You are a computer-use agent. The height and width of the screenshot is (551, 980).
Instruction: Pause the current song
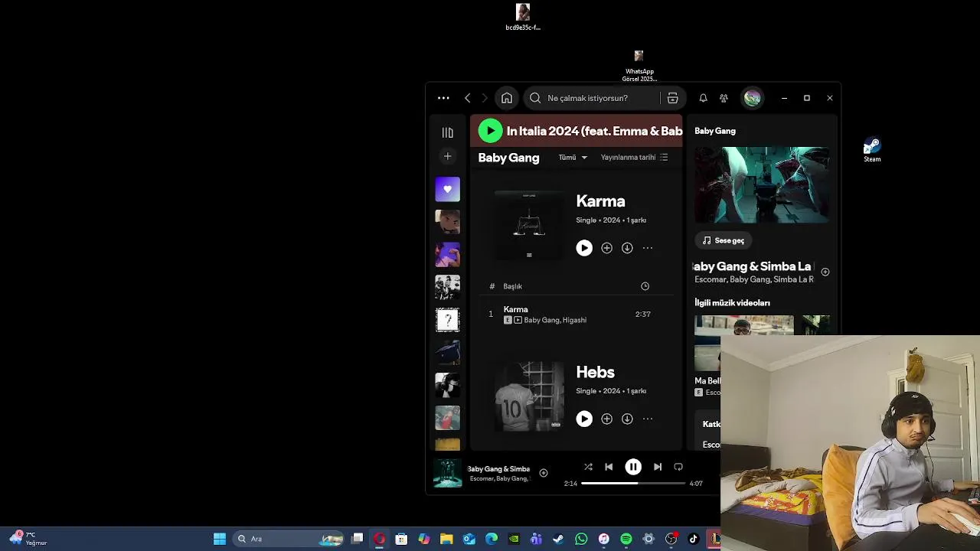coord(633,467)
